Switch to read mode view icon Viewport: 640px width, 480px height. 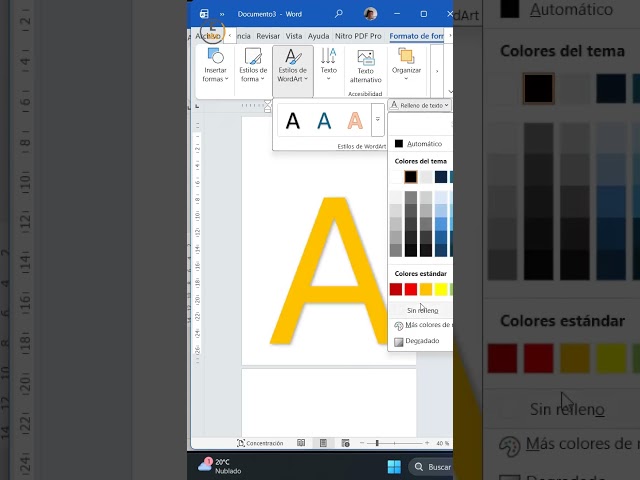(x=301, y=443)
